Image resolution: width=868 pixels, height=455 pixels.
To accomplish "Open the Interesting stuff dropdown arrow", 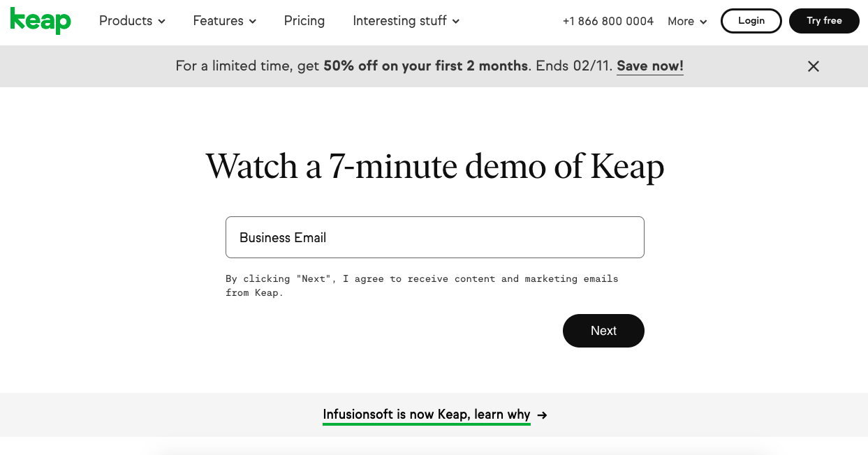I will point(456,22).
